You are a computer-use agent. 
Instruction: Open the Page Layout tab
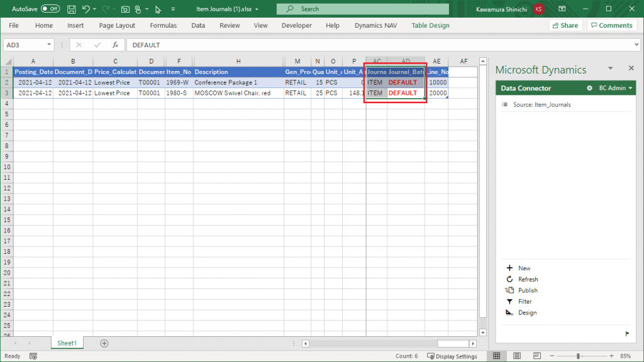117,25
